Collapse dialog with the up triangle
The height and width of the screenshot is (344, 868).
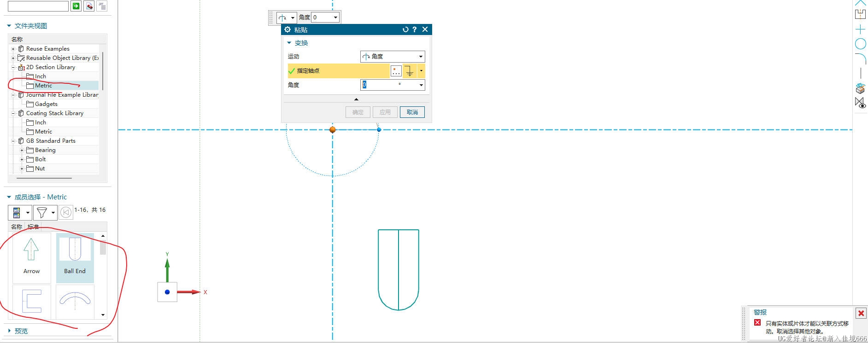click(x=356, y=99)
